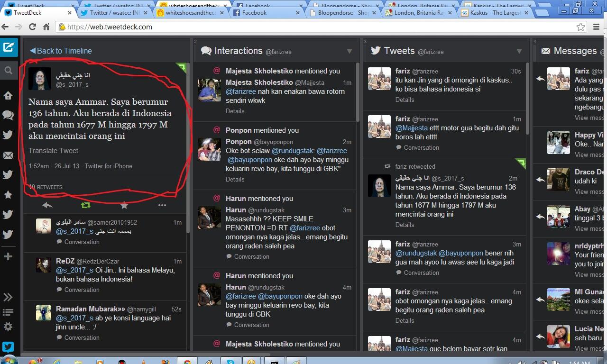Click the Twitter logo at sidebar bottom
Screen dimensions: 607x364
[8, 347]
